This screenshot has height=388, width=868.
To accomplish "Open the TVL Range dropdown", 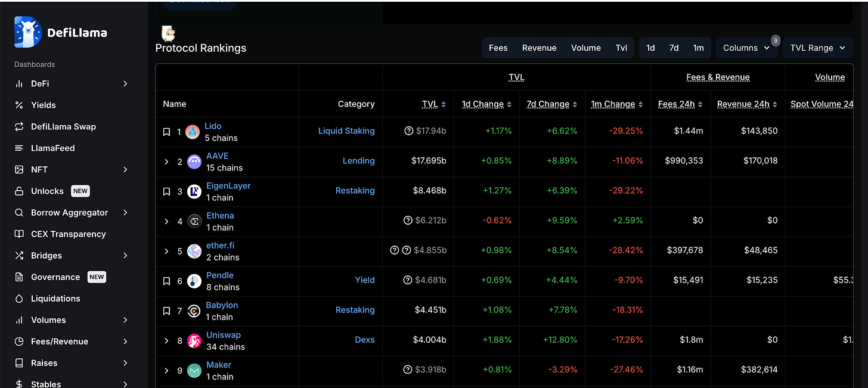I will coord(818,48).
